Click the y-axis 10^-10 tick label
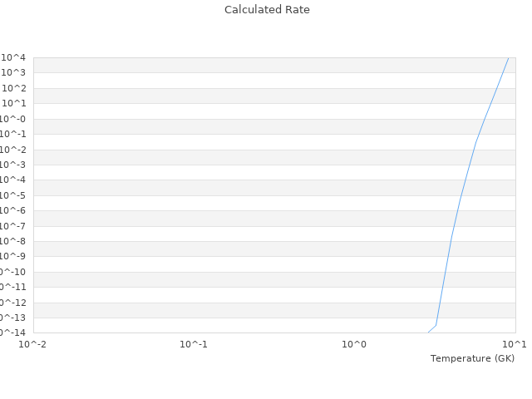 point(11,272)
